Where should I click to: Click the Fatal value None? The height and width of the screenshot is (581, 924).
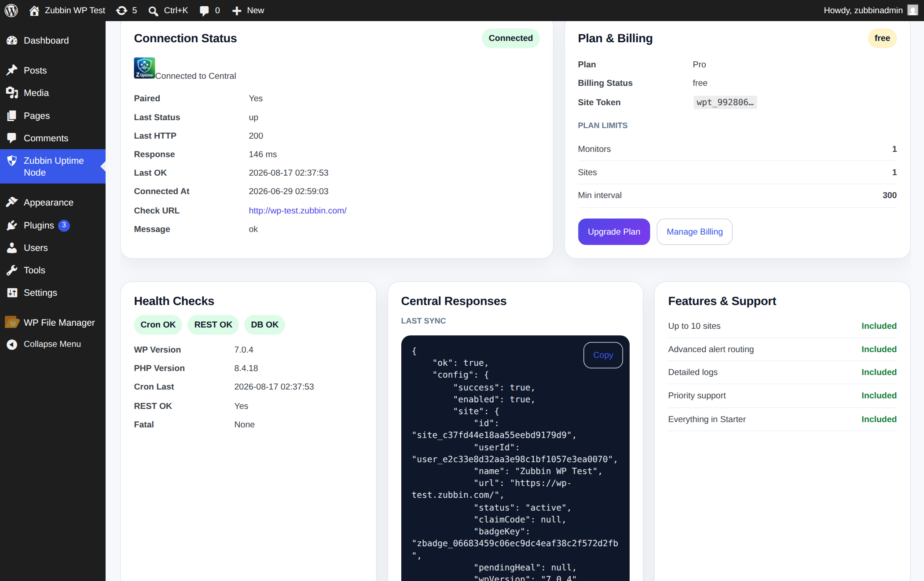(x=244, y=425)
